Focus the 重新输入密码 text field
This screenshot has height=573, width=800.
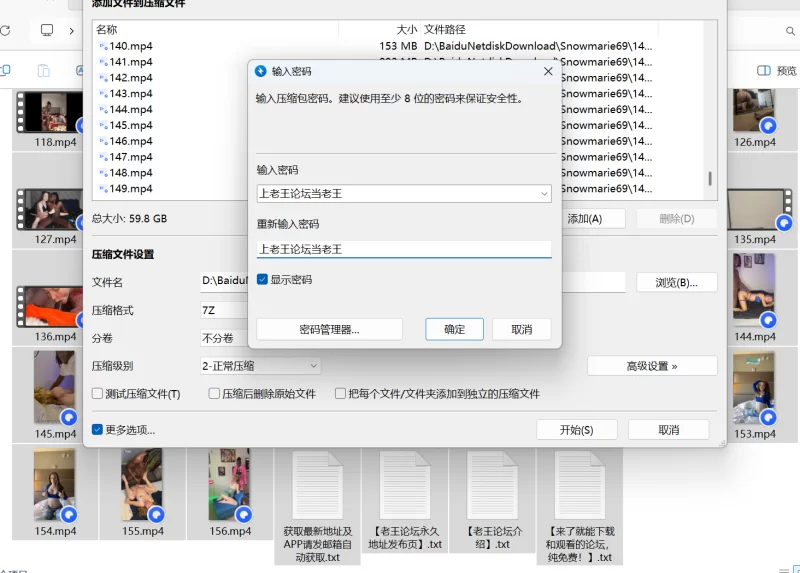(404, 249)
